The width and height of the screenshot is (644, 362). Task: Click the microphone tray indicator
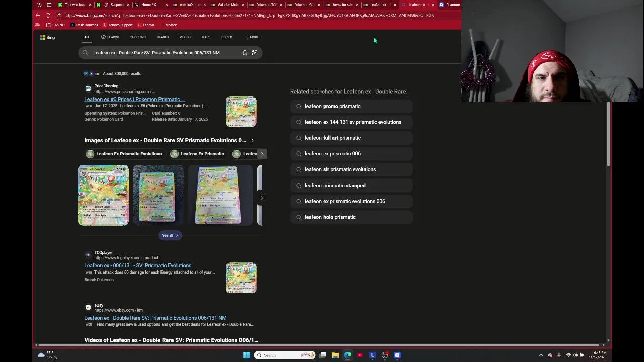click(559, 355)
